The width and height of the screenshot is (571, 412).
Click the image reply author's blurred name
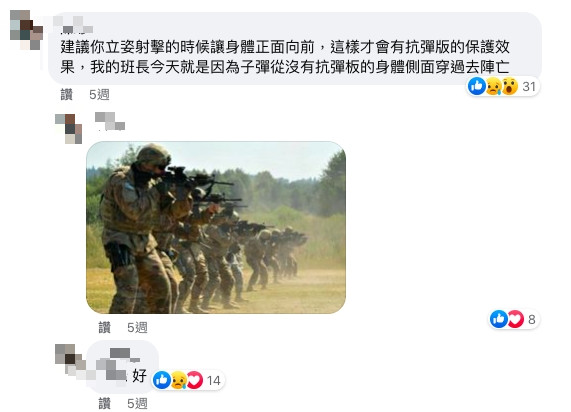point(110,121)
